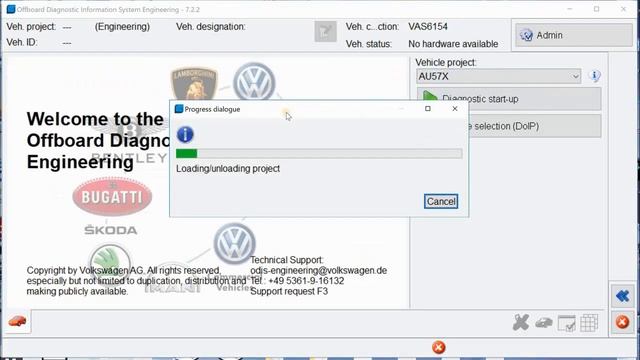Image resolution: width=640 pixels, height=360 pixels.
Task: Click the 'Support request F3' text
Action: (x=289, y=291)
